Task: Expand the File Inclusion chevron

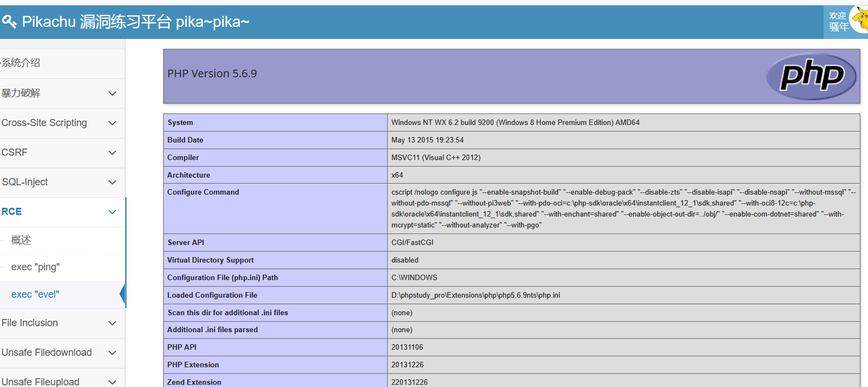Action: pyautogui.click(x=112, y=323)
